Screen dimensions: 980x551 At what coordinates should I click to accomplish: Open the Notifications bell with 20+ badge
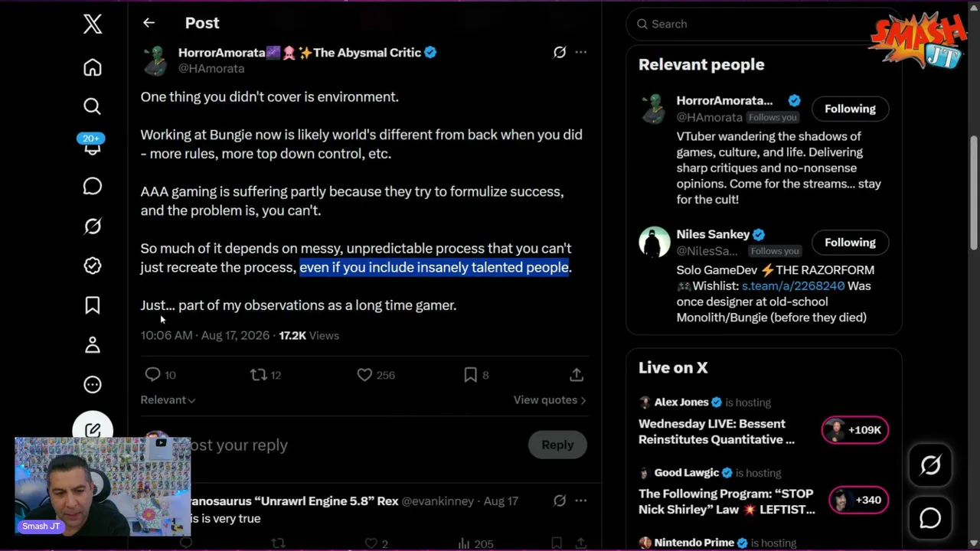93,145
